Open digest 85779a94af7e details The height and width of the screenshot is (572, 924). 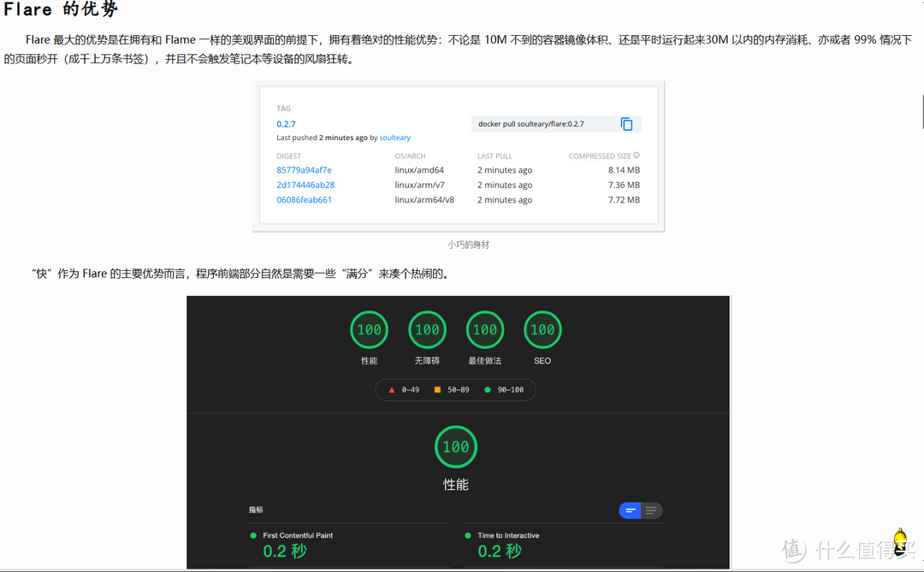pyautogui.click(x=304, y=169)
